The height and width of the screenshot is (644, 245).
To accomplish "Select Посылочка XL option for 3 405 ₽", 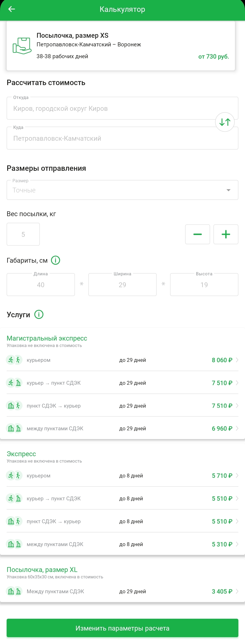I will [x=122, y=591].
